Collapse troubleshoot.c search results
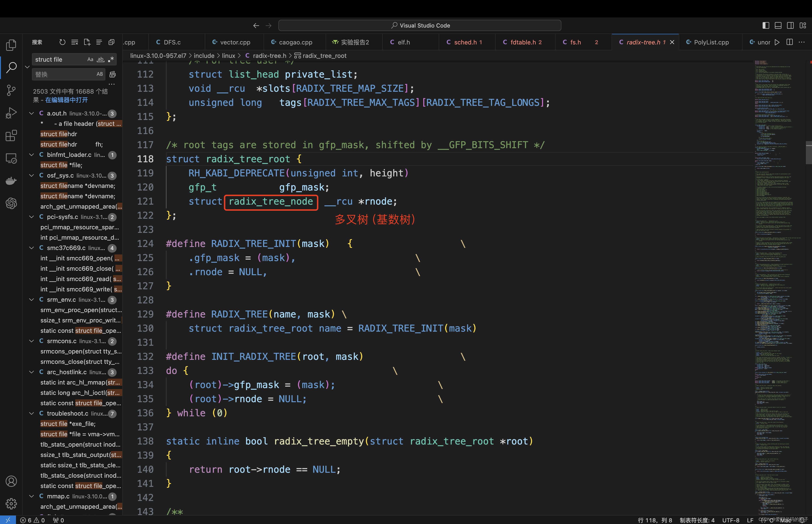This screenshot has width=812, height=524. click(x=32, y=413)
